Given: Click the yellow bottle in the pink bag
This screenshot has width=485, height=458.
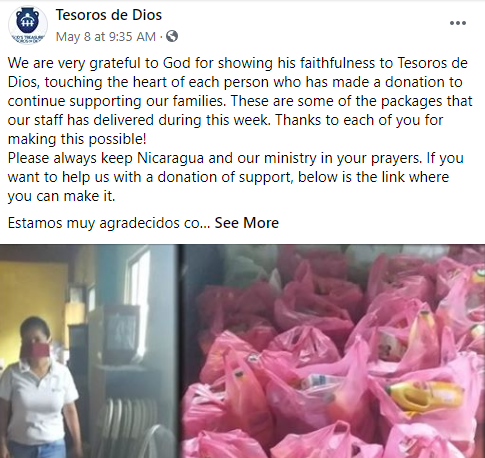Looking at the screenshot, I should 424,396.
